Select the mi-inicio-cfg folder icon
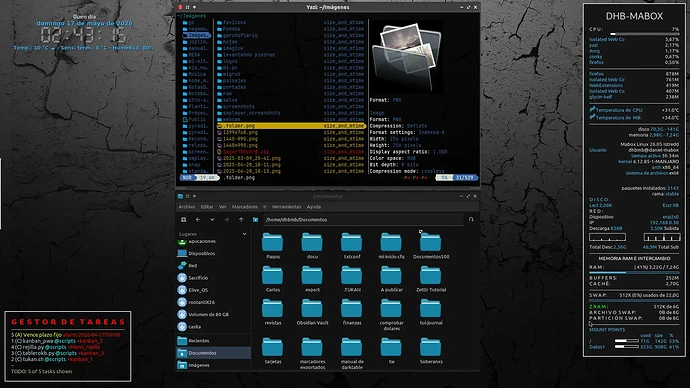Image resolution: width=690 pixels, height=388 pixels. (391, 242)
